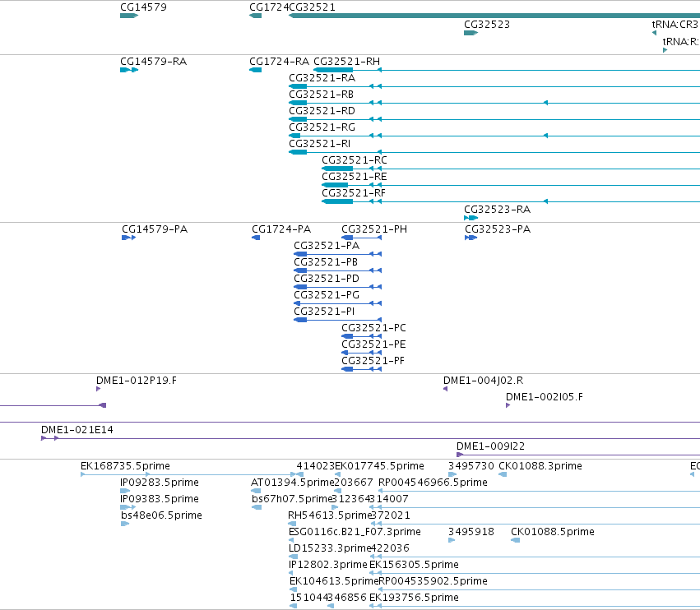Select the CK01088.5prime EST label

(x=553, y=533)
